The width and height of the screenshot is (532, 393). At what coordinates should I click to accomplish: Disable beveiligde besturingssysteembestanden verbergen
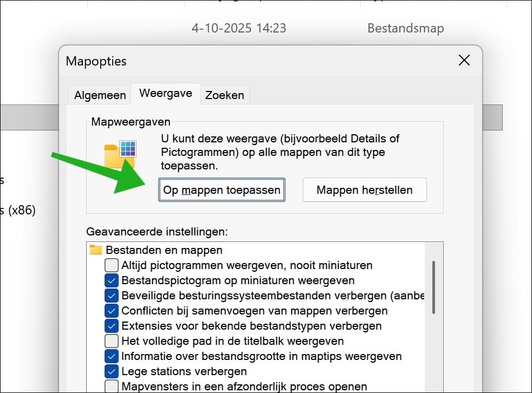coord(111,296)
